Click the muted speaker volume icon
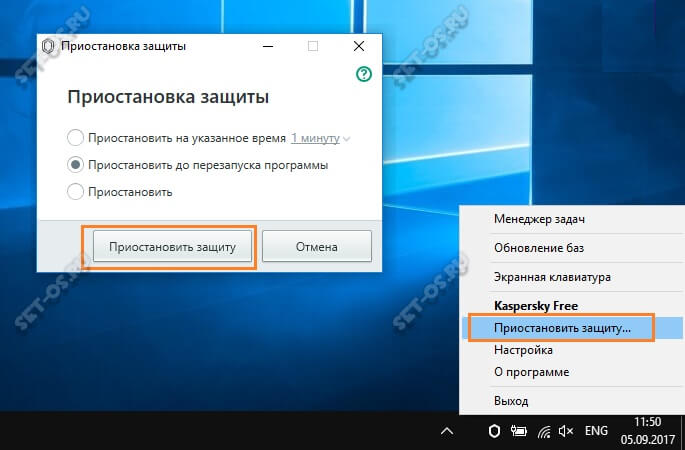This screenshot has width=685, height=450. click(x=568, y=431)
